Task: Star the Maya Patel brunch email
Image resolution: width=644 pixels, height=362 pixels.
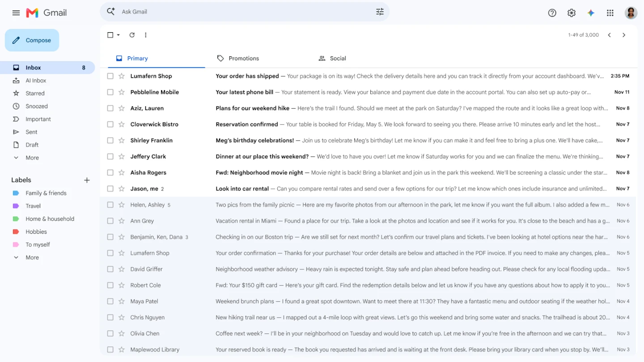Action: coord(121,301)
